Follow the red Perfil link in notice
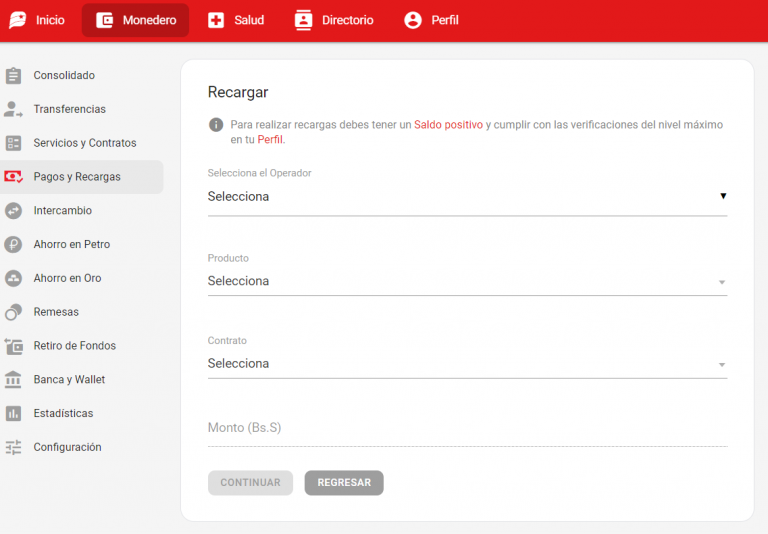Viewport: 768px width, 534px height. (270, 140)
